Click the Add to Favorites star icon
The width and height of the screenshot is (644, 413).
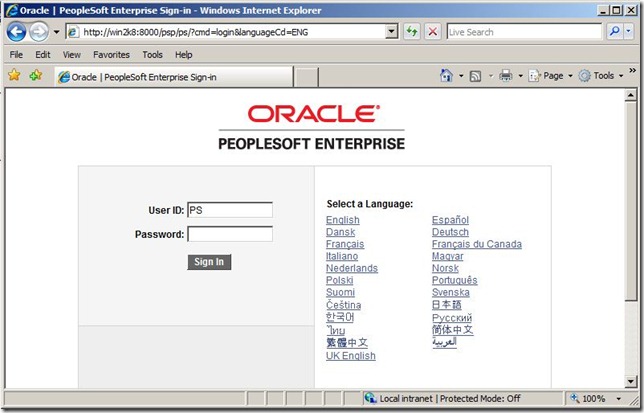click(x=36, y=75)
